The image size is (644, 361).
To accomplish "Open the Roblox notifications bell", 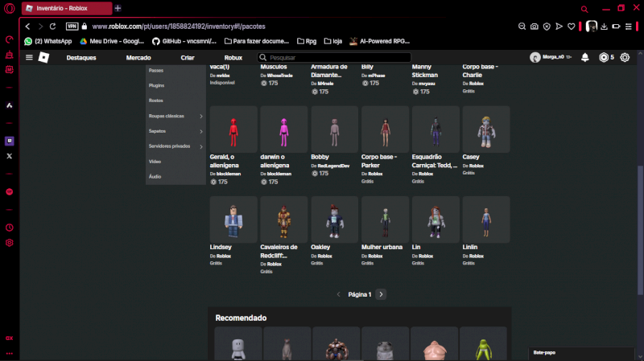I will (584, 58).
